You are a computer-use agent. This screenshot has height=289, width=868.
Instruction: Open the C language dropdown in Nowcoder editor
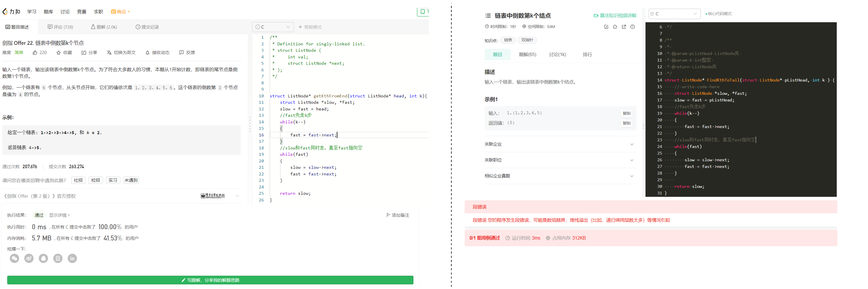tap(675, 14)
